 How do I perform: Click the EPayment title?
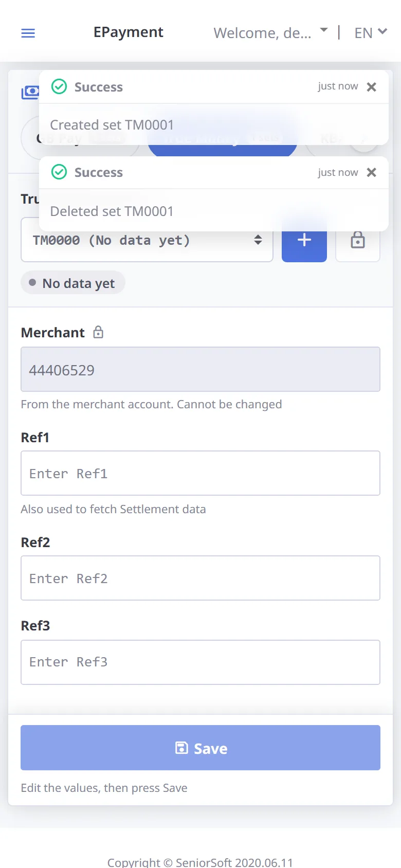129,32
